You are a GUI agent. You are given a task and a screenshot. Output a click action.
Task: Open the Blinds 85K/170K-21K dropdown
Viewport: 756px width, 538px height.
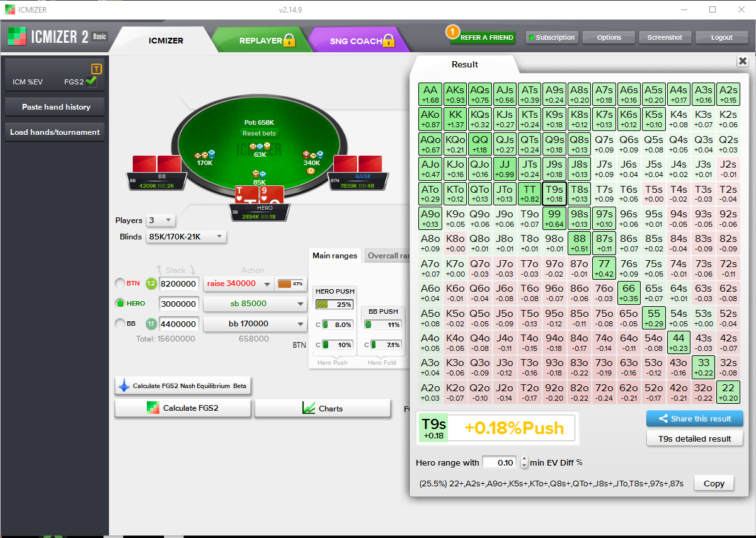[186, 237]
